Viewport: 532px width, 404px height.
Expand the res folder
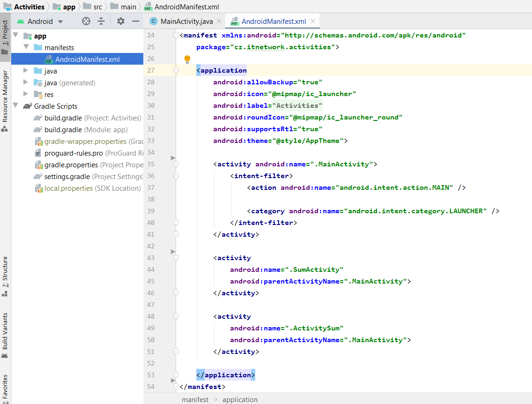26,94
